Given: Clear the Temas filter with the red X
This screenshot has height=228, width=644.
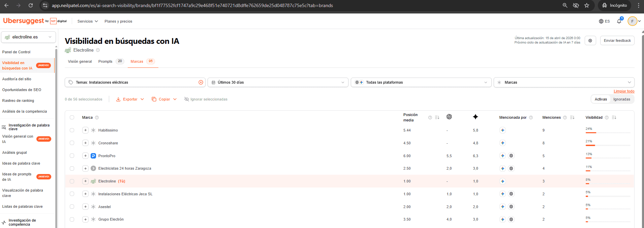Looking at the screenshot, I should [x=201, y=82].
